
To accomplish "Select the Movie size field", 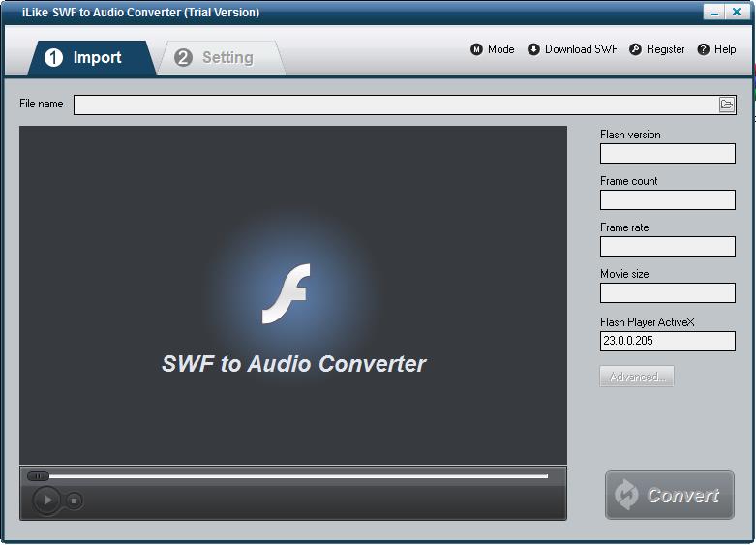I will (667, 292).
